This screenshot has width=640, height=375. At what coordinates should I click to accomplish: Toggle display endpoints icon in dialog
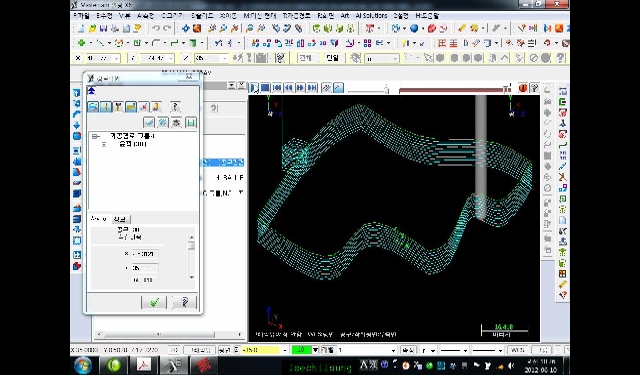point(144,107)
